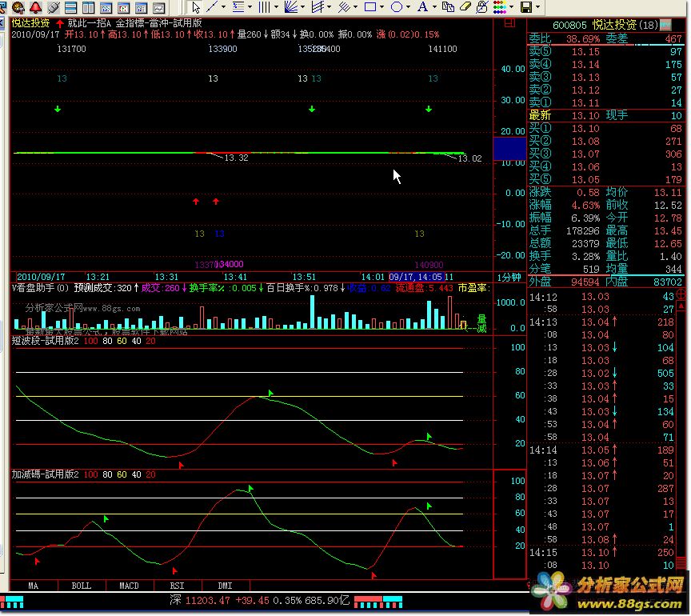The width and height of the screenshot is (691, 616).
Task: Select vertical split window layout icon
Action: tap(88, 7)
